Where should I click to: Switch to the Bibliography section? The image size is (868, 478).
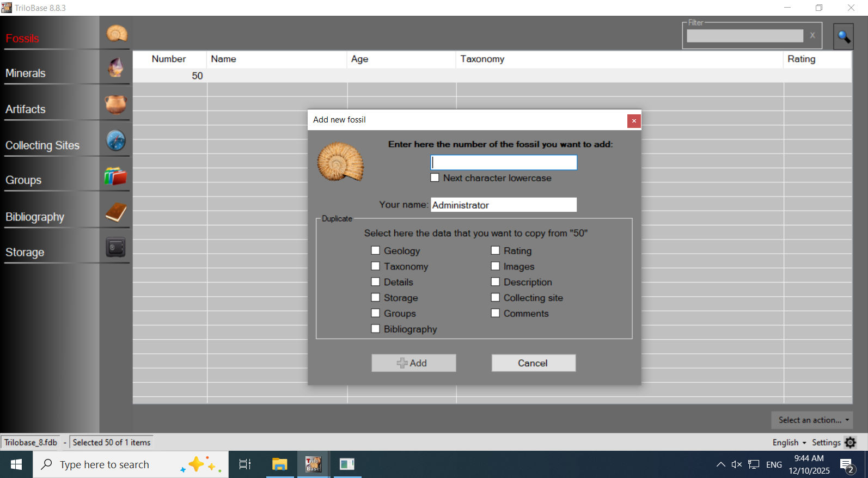tap(35, 217)
